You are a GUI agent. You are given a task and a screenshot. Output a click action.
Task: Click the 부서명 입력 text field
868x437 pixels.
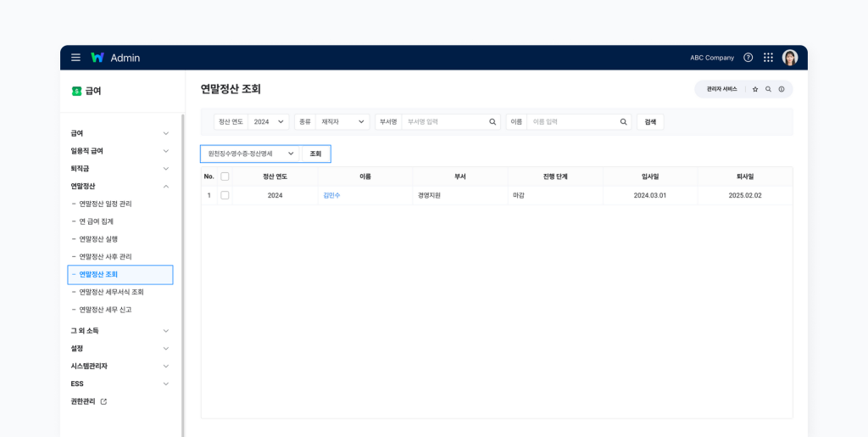[x=443, y=122]
